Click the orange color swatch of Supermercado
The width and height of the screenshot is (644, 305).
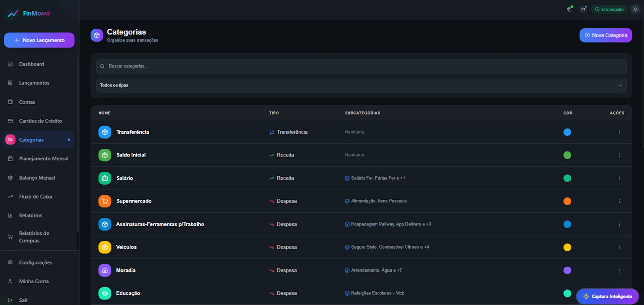[x=567, y=201]
